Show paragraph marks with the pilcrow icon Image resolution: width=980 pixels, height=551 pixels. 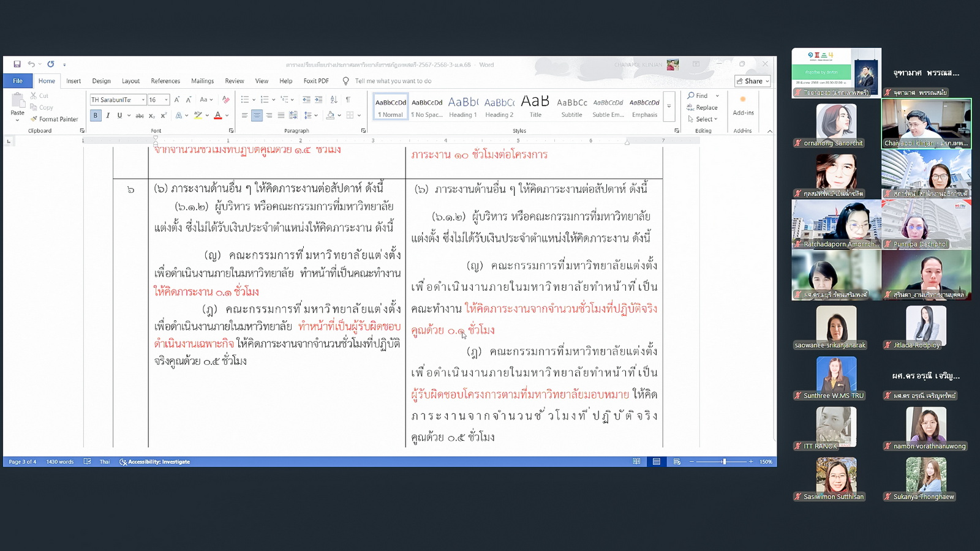coord(348,100)
